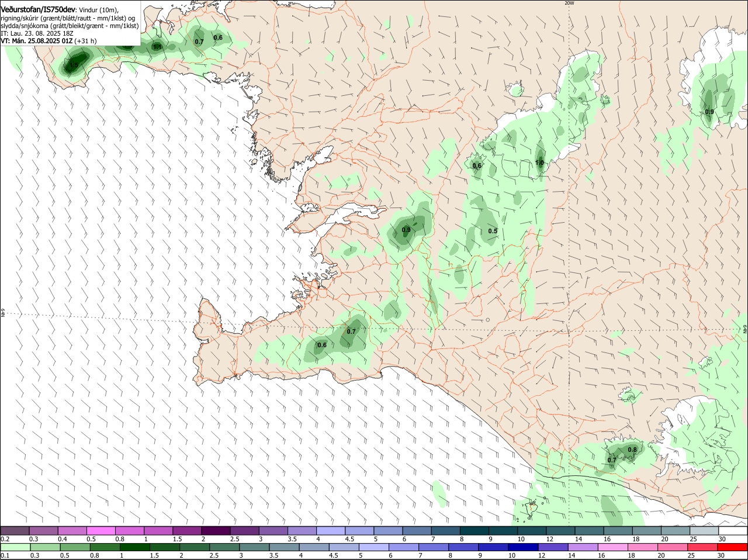Click the 20W longitude label at top
The image size is (748, 560).
pyautogui.click(x=569, y=3)
